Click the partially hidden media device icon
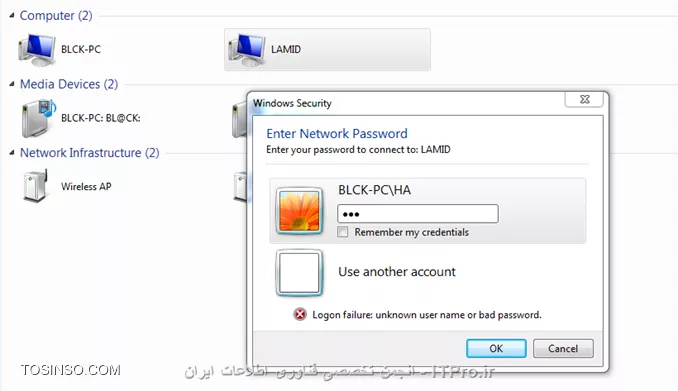The image size is (678, 391). point(239,120)
